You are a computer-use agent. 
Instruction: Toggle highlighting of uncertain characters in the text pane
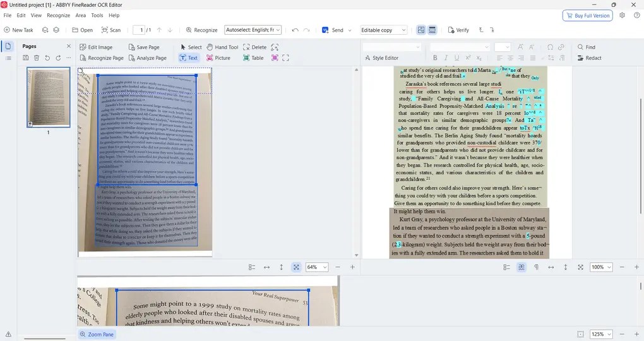pyautogui.click(x=521, y=267)
